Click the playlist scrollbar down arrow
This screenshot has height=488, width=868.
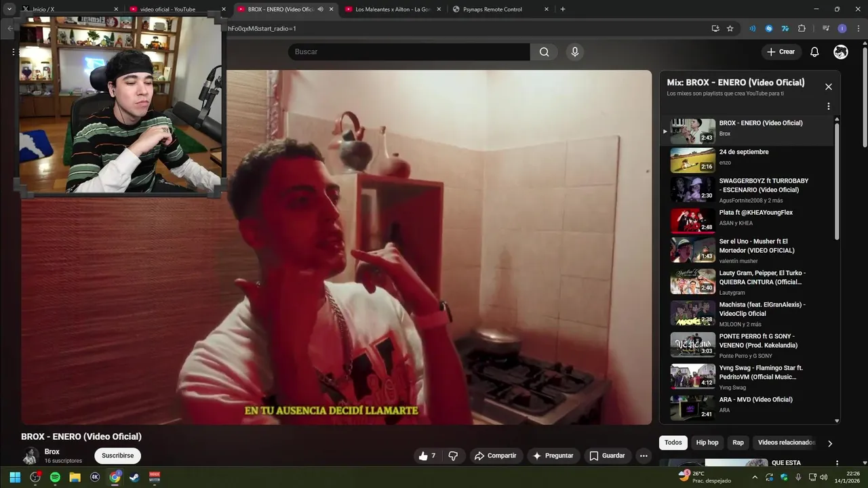pyautogui.click(x=837, y=421)
